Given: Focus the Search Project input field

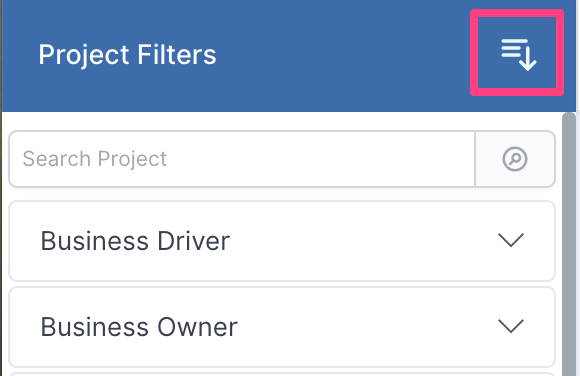Looking at the screenshot, I should tap(242, 159).
